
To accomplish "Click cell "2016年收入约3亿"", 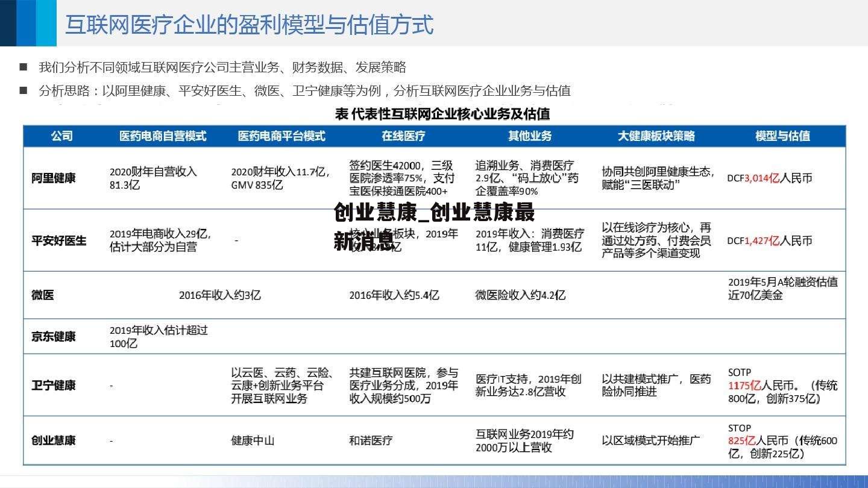I will pos(220,295).
